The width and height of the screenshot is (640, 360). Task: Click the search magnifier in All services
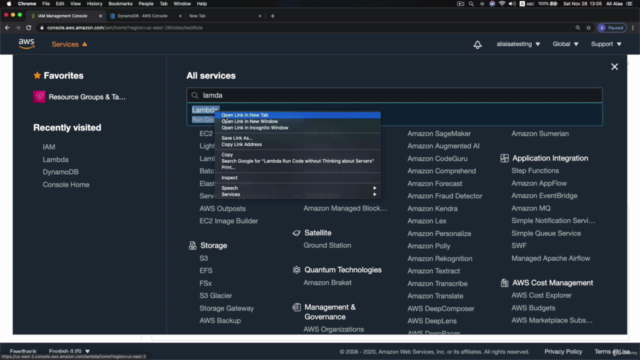coord(195,95)
